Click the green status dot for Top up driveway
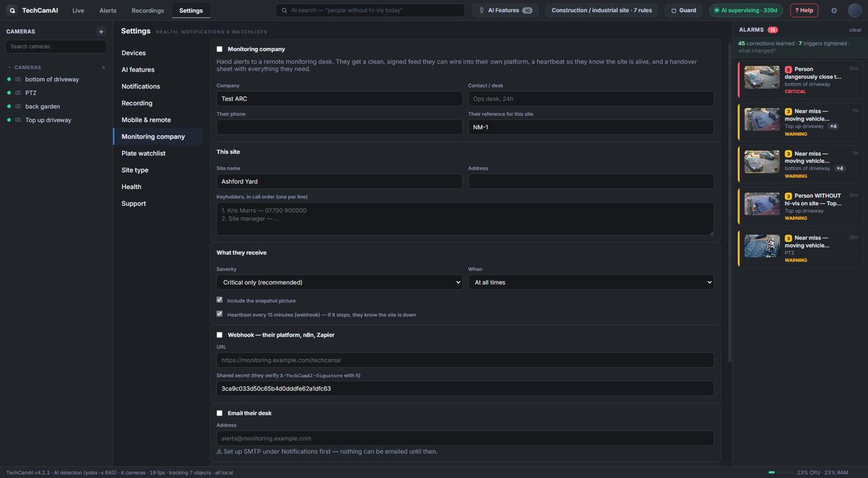Image resolution: width=868 pixels, height=478 pixels. [x=9, y=120]
